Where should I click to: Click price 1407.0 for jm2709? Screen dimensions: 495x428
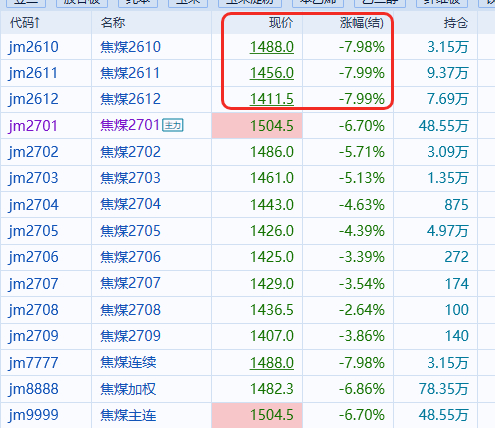(x=272, y=336)
